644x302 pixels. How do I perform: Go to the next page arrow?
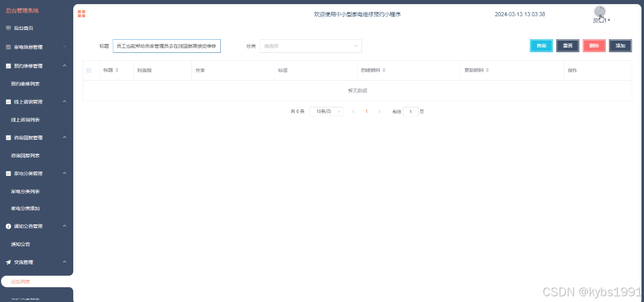(x=379, y=111)
